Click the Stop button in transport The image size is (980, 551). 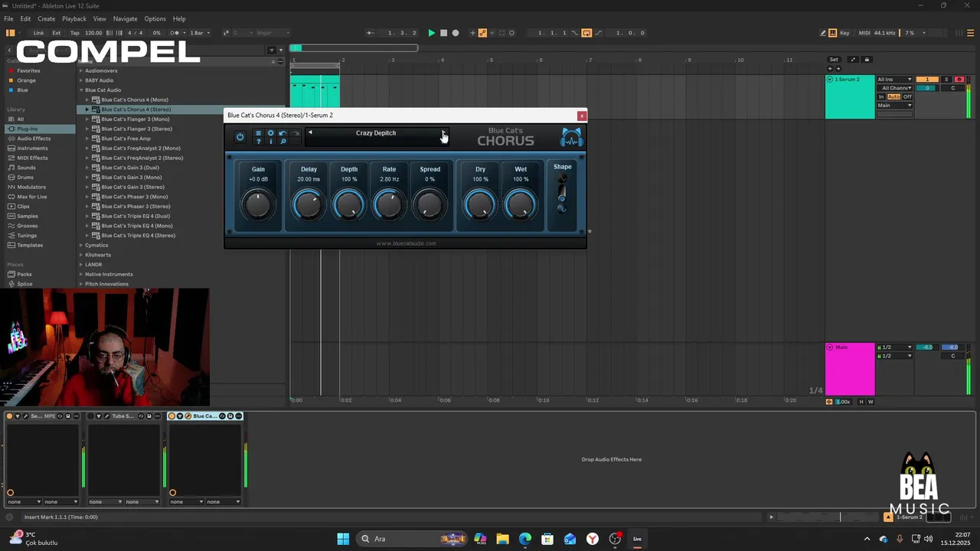(443, 33)
